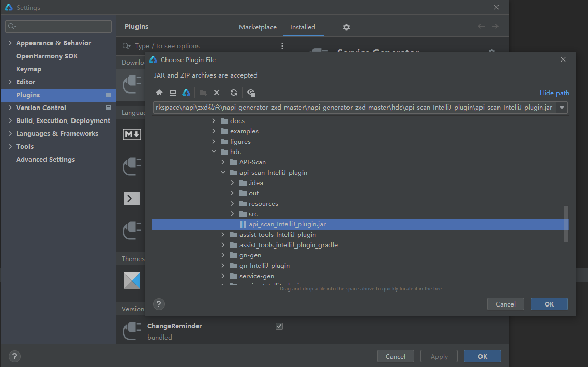Expand the API-Scan folder
This screenshot has height=367, width=588.
(x=223, y=162)
